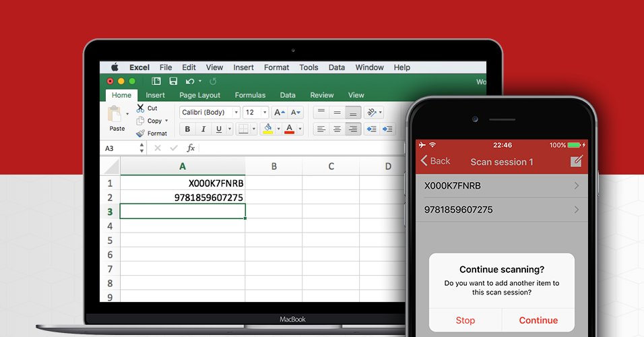Align cell text to the middle vertically
Screen dimensions: 644x337
pos(337,112)
